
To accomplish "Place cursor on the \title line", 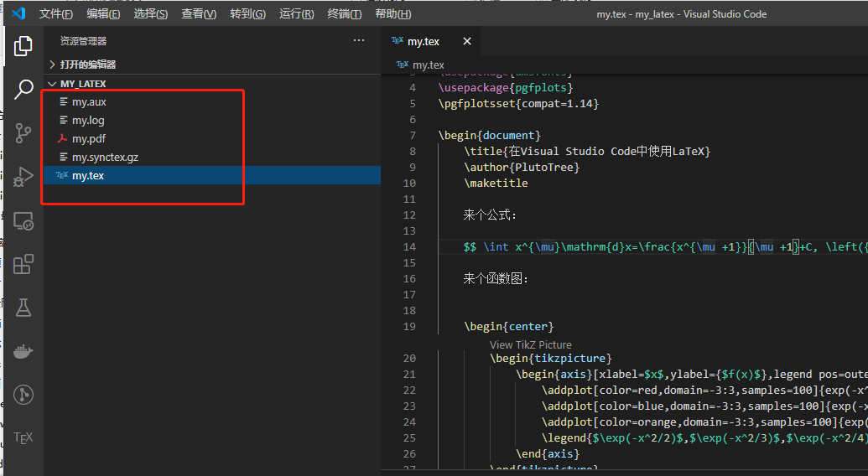I will 587,151.
